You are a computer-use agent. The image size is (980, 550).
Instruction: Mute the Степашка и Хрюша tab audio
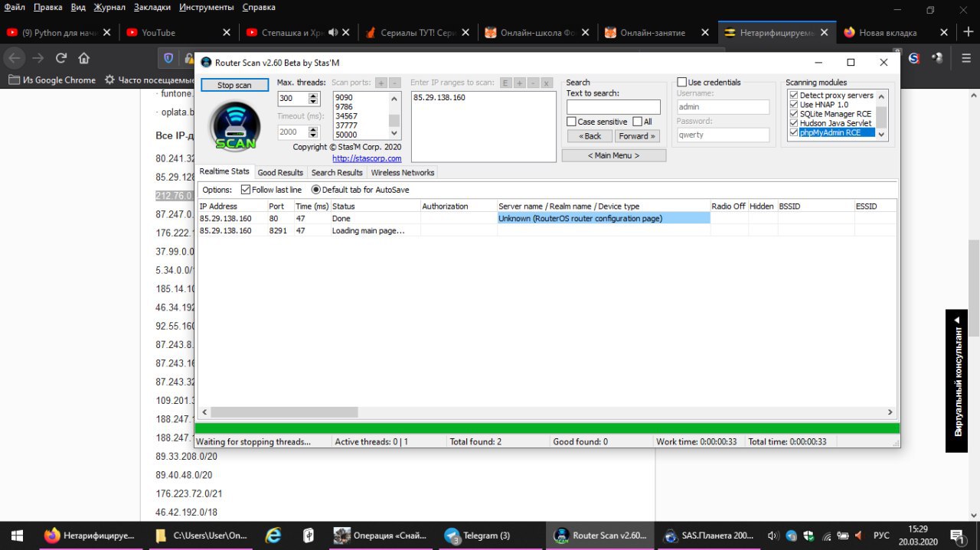tap(333, 33)
